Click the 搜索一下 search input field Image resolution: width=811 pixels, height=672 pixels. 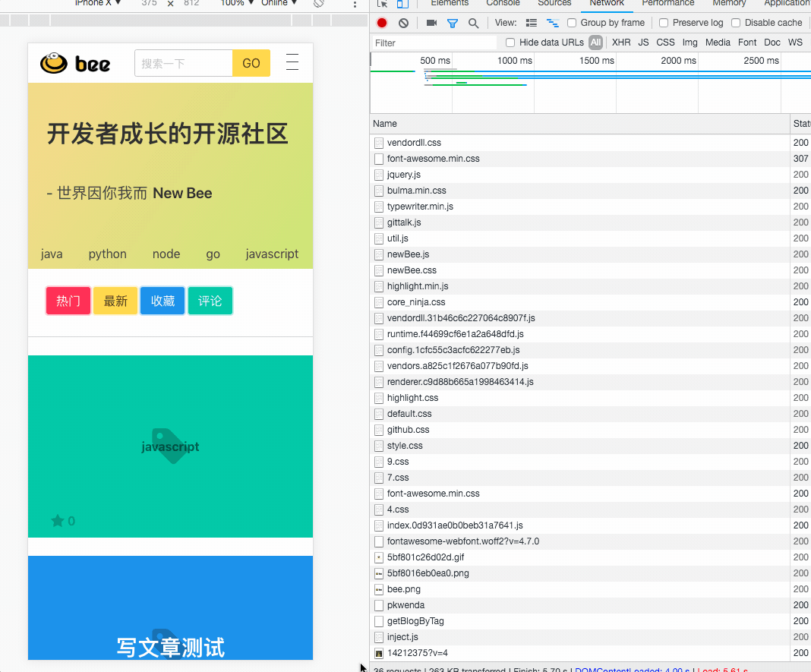pos(184,63)
